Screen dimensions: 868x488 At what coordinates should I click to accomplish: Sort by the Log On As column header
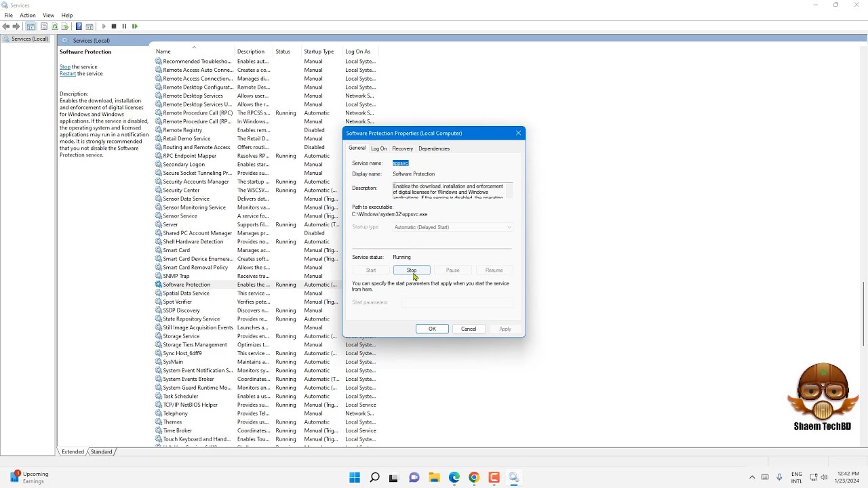(361, 52)
